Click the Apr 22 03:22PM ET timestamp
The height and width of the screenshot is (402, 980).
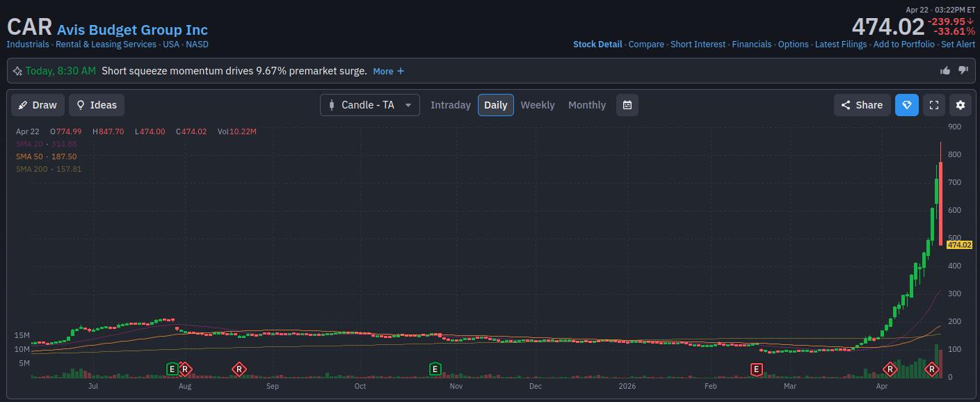point(940,10)
